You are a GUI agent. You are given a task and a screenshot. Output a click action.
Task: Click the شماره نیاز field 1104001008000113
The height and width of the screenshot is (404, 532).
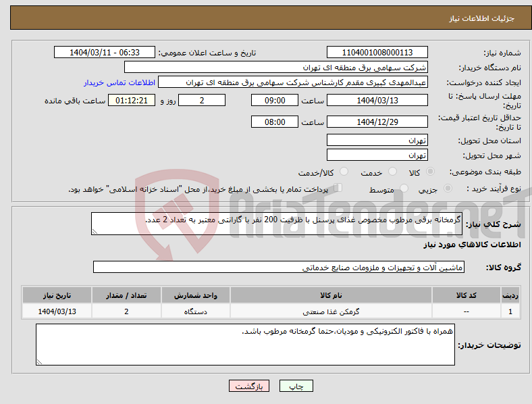[377, 53]
